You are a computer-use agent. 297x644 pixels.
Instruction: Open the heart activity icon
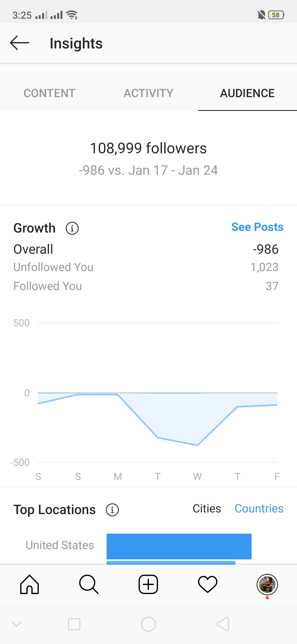tap(208, 584)
